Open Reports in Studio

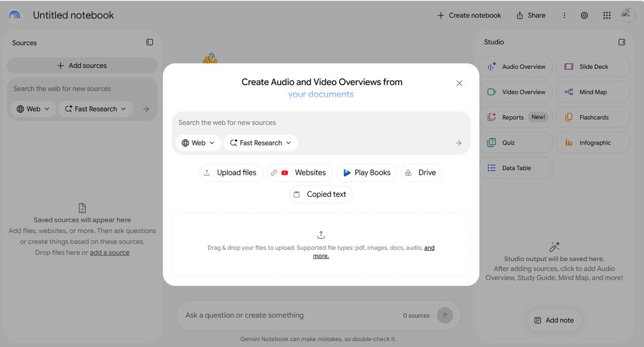point(516,117)
